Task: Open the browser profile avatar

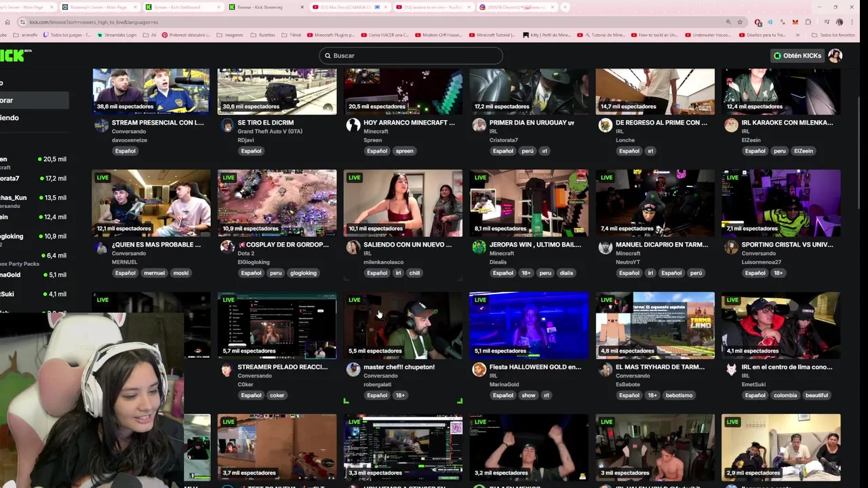Action: point(840,22)
